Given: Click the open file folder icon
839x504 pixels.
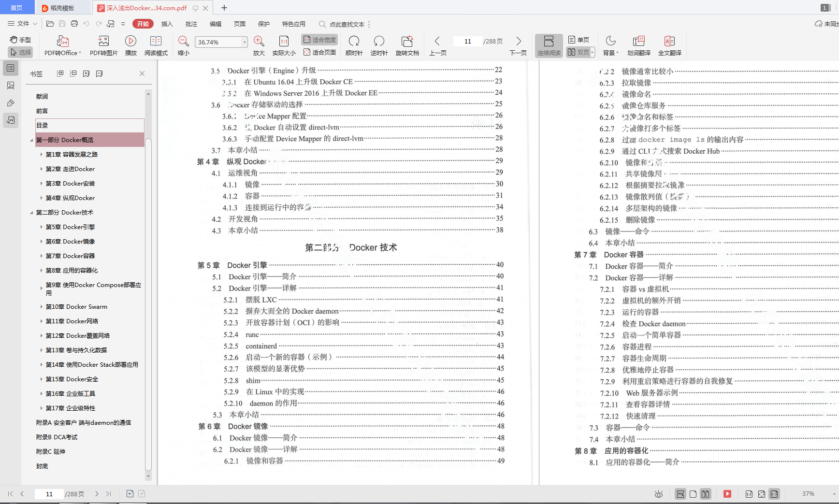Looking at the screenshot, I should point(50,24).
